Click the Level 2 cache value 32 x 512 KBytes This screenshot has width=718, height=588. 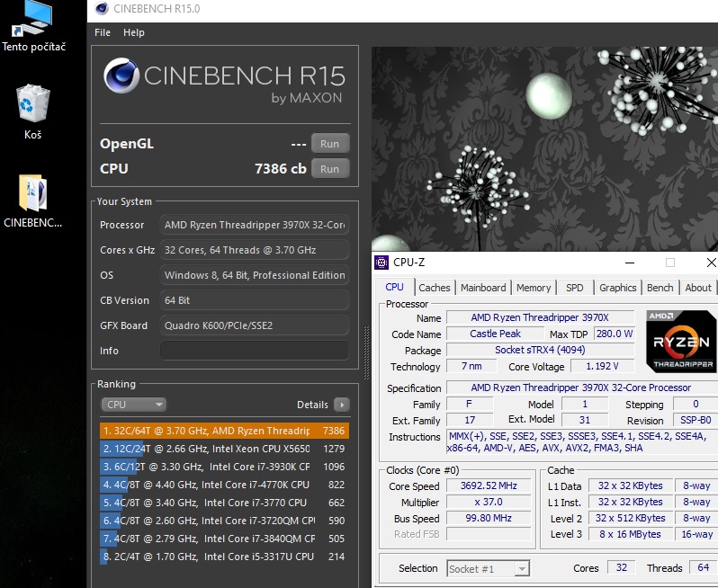(x=630, y=518)
